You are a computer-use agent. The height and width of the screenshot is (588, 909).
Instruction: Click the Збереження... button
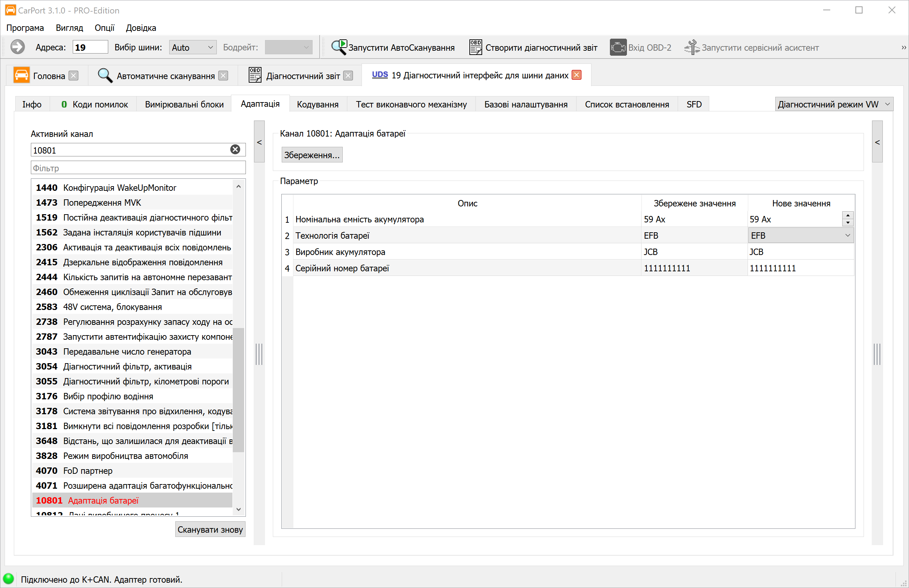tap(312, 155)
